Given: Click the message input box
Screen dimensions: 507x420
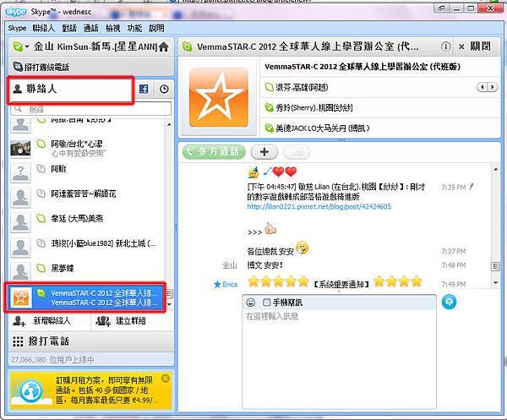Looking at the screenshot, I should point(339,359).
